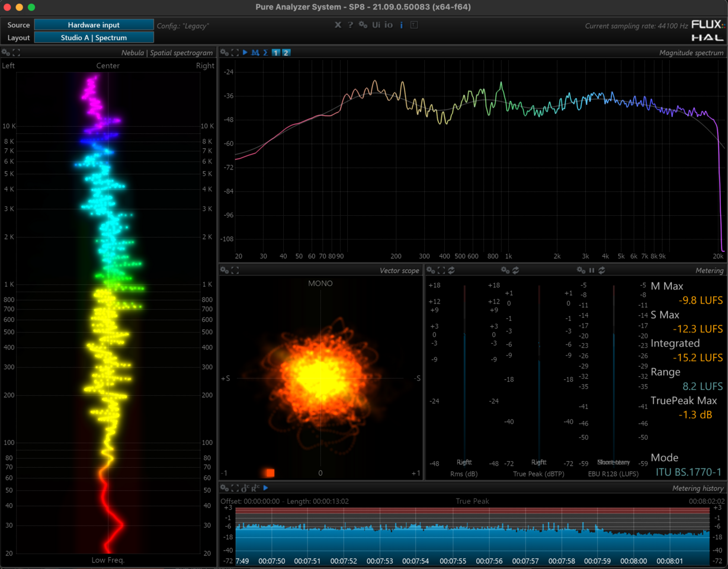Click the Config "Legacy" label
The image size is (728, 569).
[183, 26]
